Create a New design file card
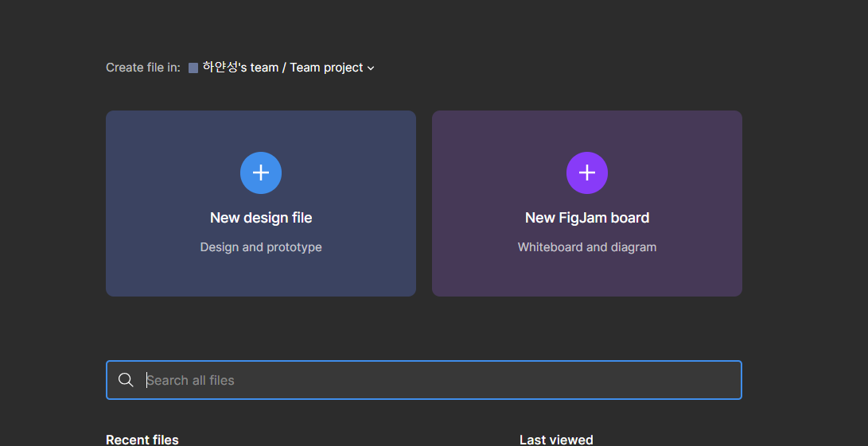The width and height of the screenshot is (868, 446). (x=261, y=203)
